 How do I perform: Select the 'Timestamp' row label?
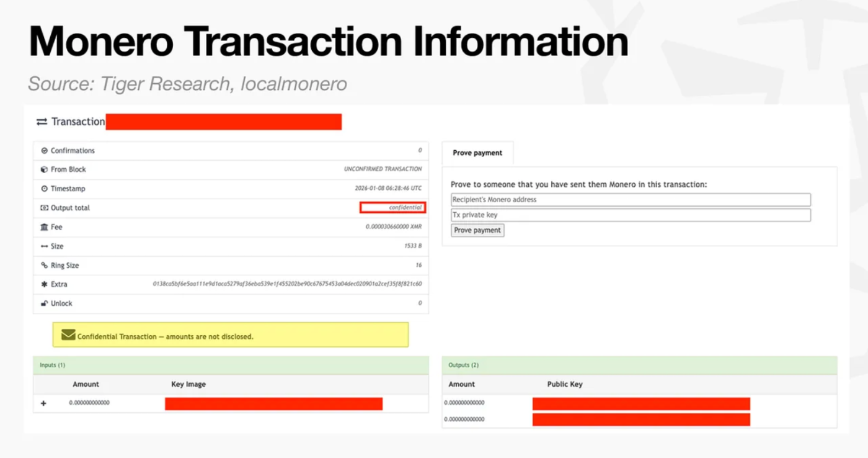(68, 189)
